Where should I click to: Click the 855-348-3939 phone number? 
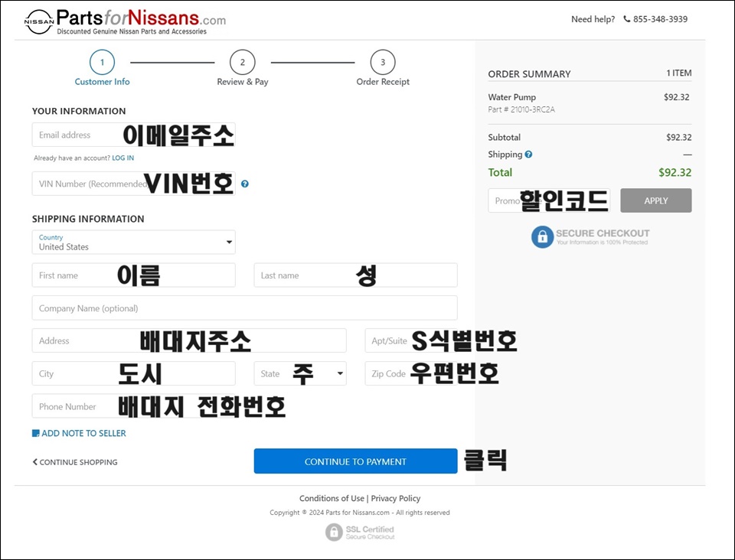point(660,19)
